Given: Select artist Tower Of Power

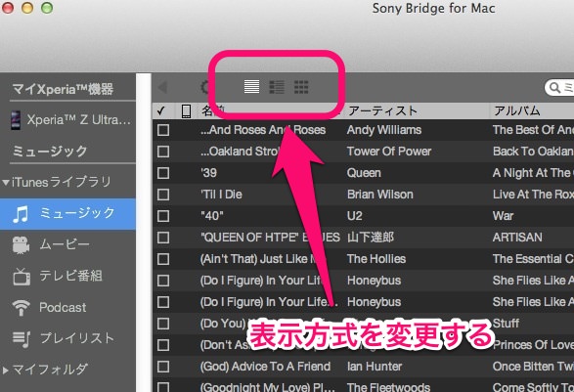Looking at the screenshot, I should [389, 152].
